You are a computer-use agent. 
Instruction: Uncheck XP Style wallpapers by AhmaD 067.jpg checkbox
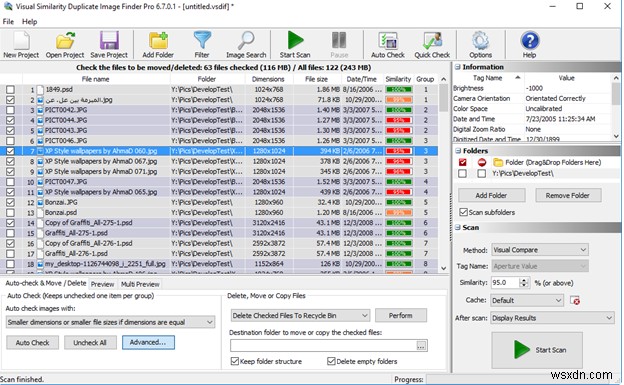[10, 161]
